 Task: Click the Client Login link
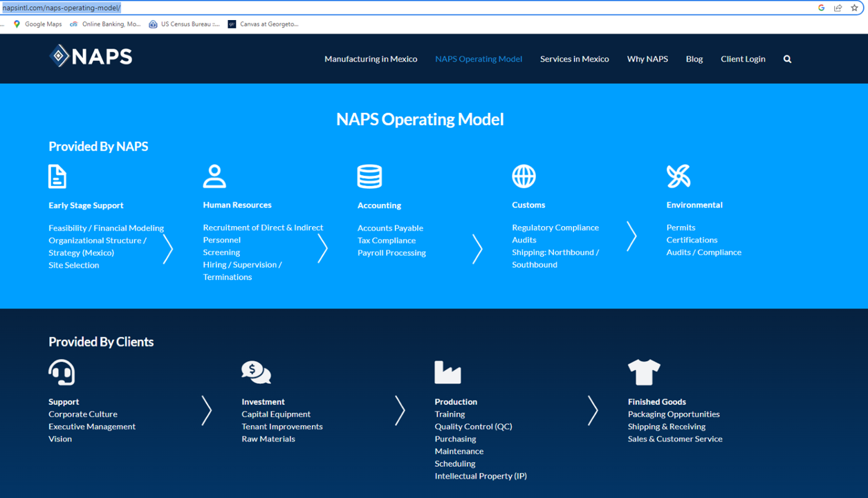click(x=743, y=59)
